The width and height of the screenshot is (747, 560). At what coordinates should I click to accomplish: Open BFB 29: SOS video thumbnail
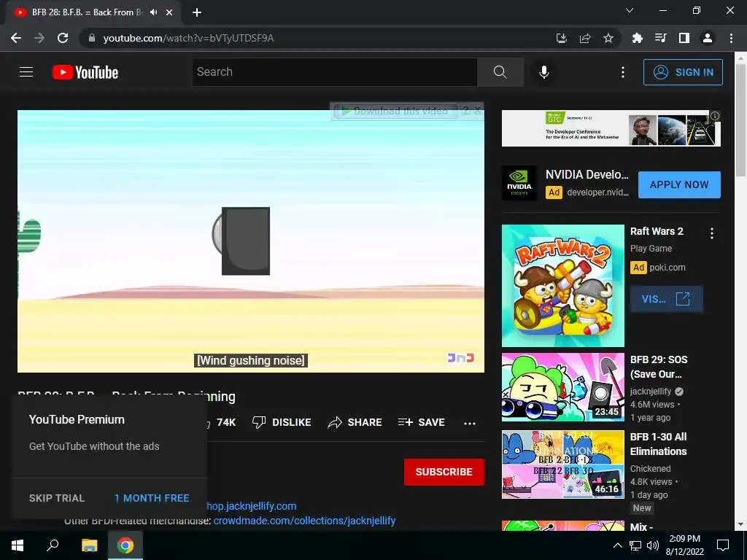[563, 387]
